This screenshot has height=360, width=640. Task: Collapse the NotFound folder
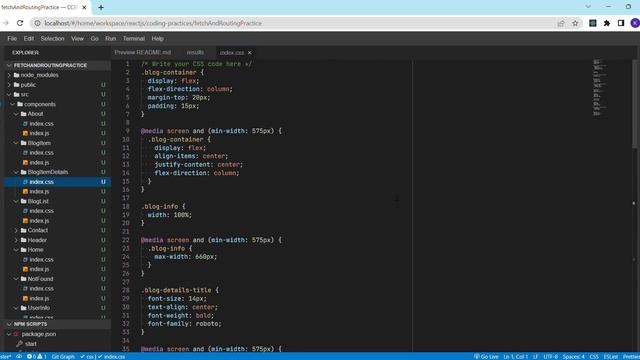(x=16, y=279)
